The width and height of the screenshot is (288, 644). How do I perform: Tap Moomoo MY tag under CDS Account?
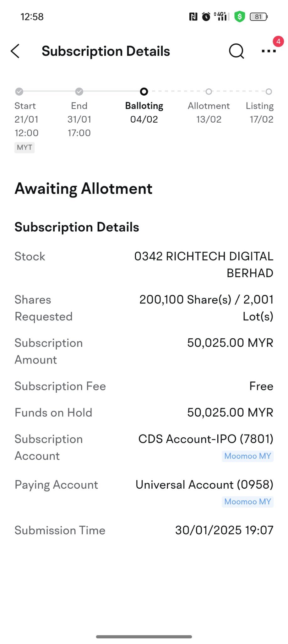click(x=247, y=456)
